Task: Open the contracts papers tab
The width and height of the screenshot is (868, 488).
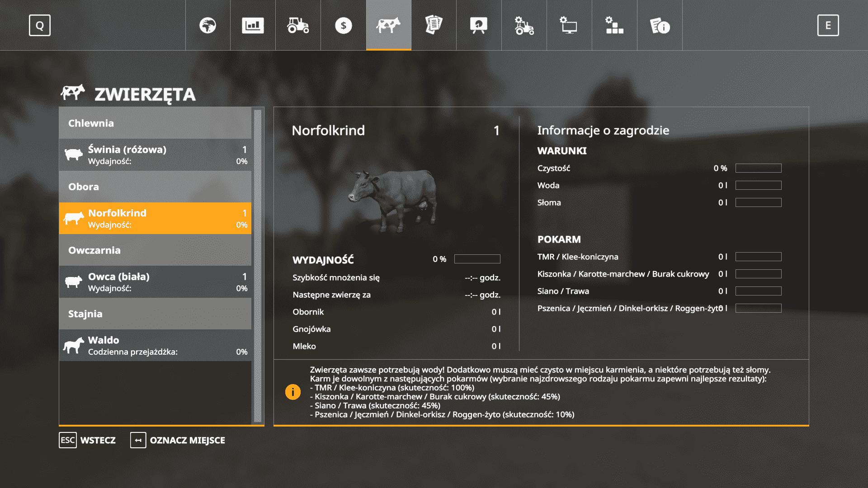Action: (434, 25)
